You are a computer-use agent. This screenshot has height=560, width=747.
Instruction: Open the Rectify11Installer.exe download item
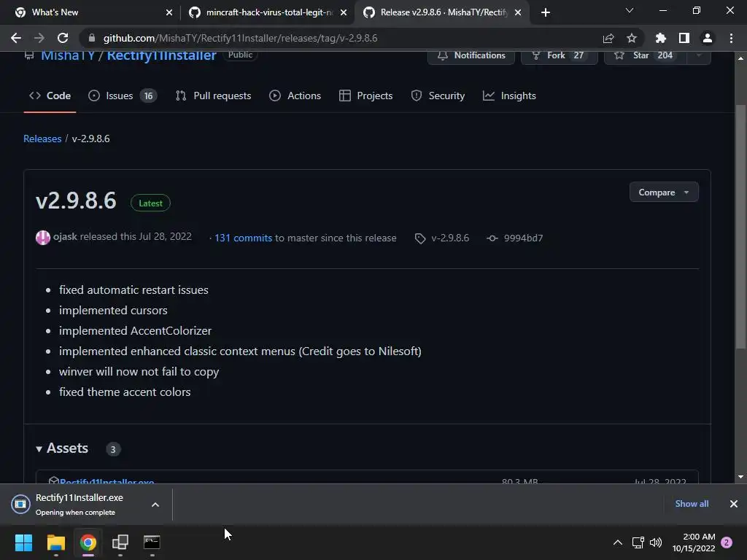point(79,505)
